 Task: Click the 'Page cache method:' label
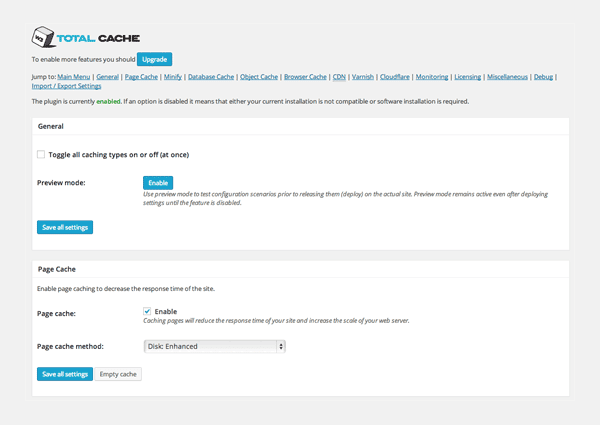point(70,347)
